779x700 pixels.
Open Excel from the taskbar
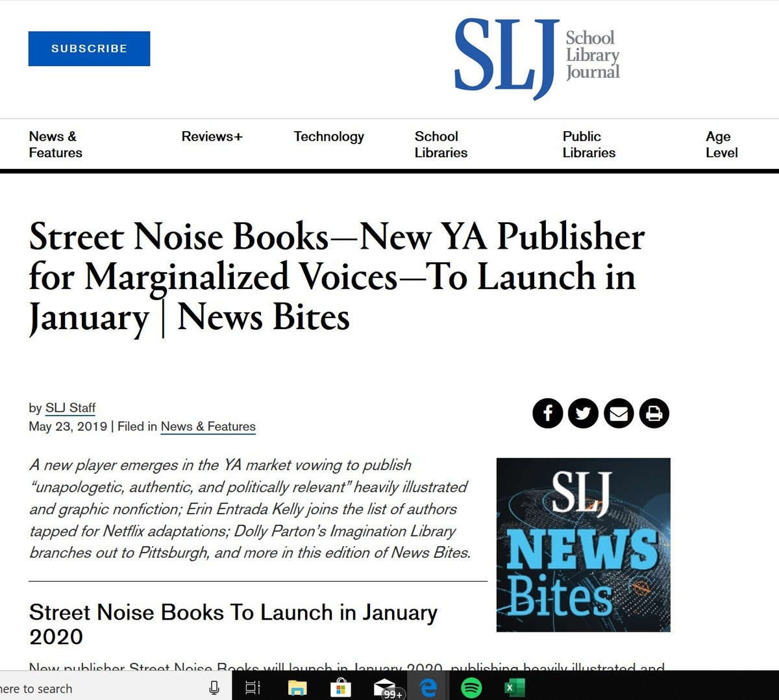pos(514,687)
